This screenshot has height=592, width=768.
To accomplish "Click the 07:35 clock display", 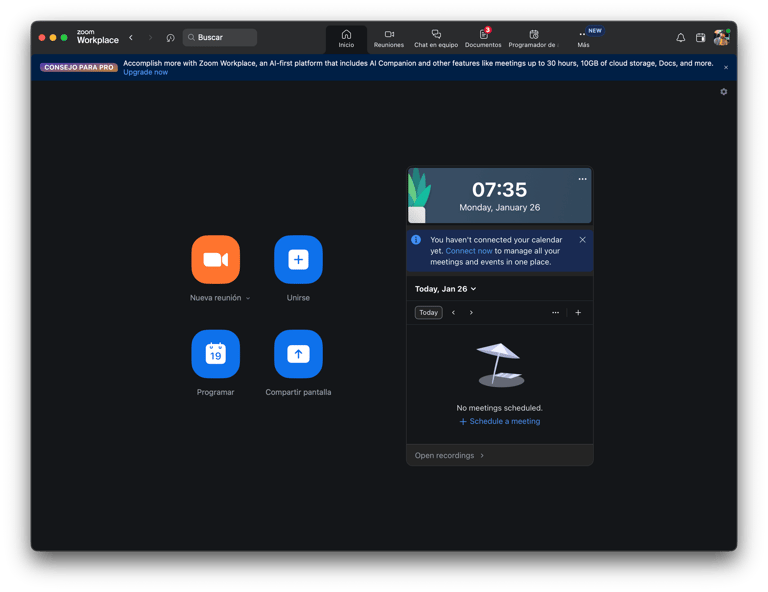I will pyautogui.click(x=500, y=189).
